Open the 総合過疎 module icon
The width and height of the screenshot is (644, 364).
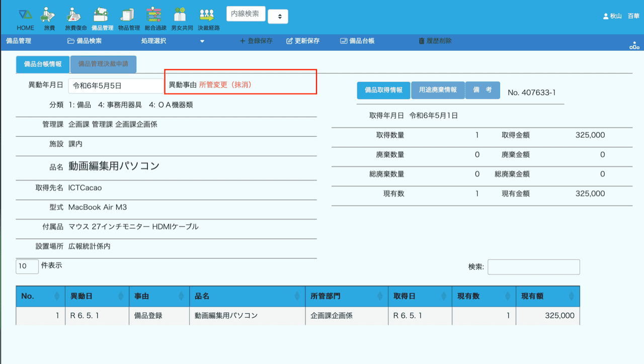click(155, 19)
